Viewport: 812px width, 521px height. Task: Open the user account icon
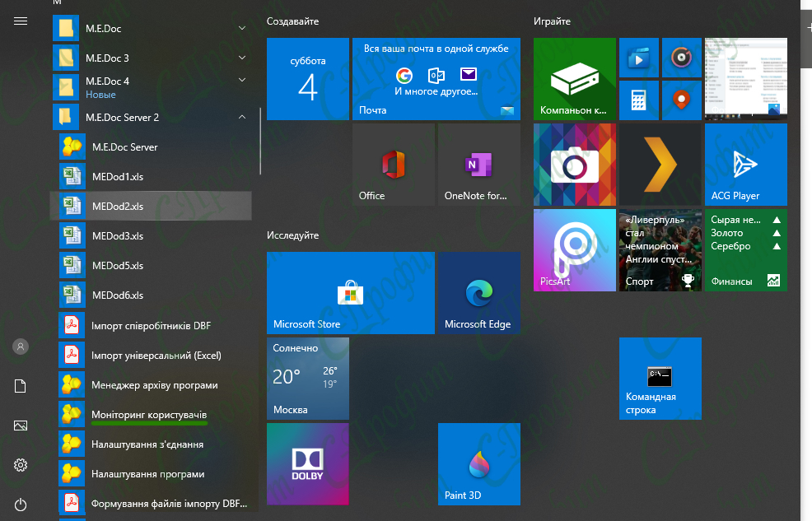tap(21, 347)
